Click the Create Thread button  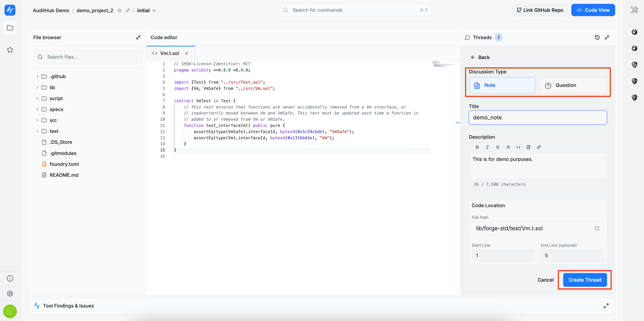pyautogui.click(x=585, y=280)
